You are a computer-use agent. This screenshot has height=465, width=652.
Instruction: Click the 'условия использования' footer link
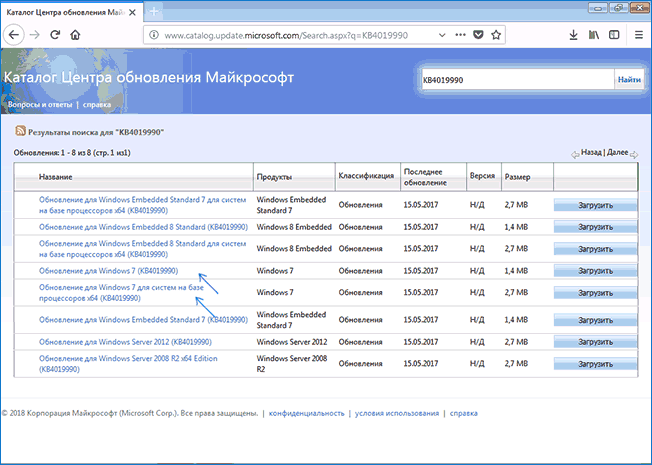click(x=398, y=413)
